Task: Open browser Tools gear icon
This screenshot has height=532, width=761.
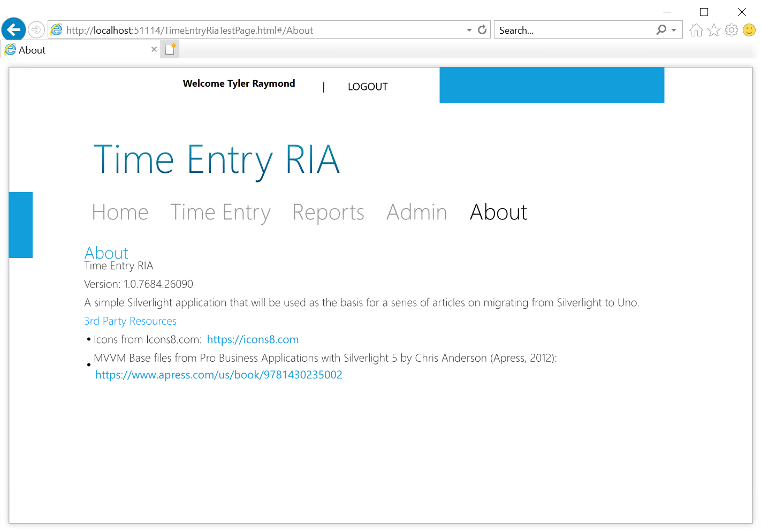Action: tap(732, 30)
